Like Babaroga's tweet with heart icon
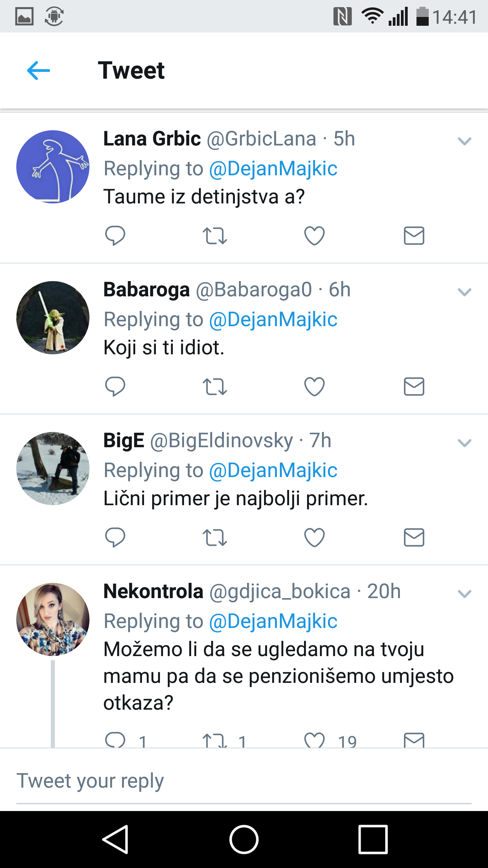The width and height of the screenshot is (488, 868). click(314, 387)
